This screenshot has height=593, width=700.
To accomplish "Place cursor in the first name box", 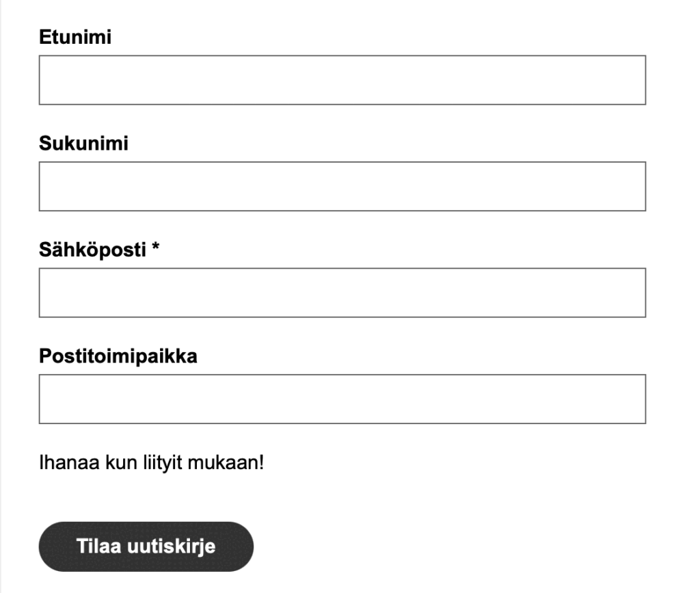I will [x=342, y=80].
